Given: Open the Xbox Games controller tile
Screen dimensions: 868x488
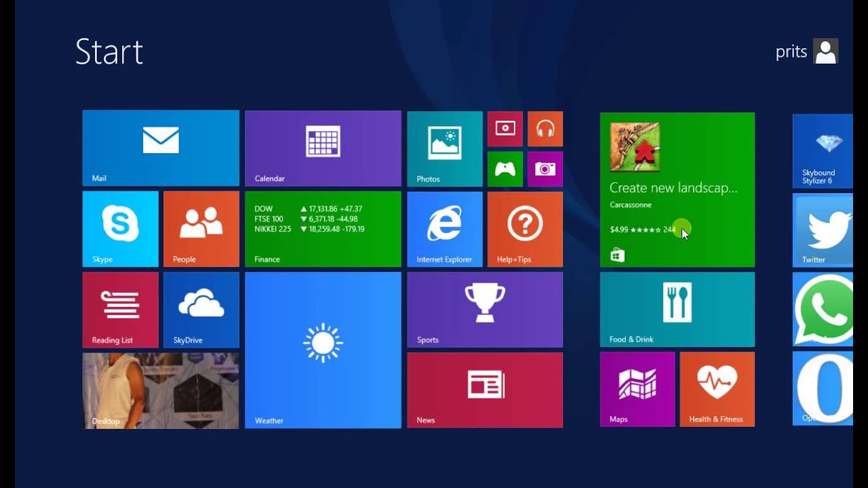Looking at the screenshot, I should 505,169.
